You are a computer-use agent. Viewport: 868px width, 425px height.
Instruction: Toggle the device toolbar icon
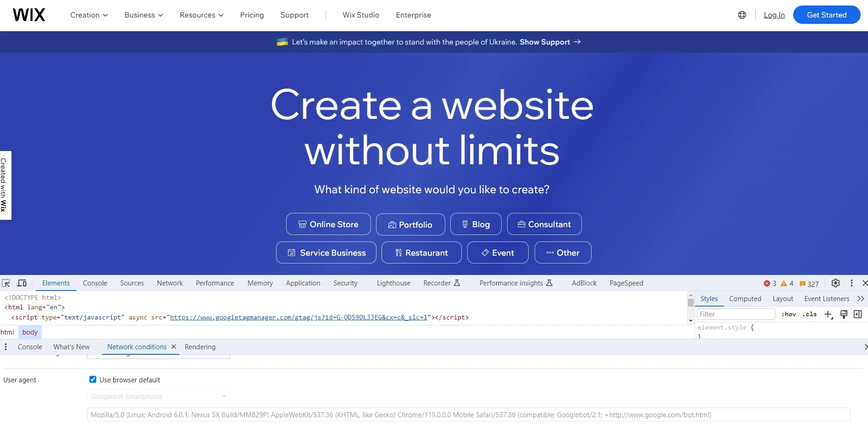coord(22,283)
